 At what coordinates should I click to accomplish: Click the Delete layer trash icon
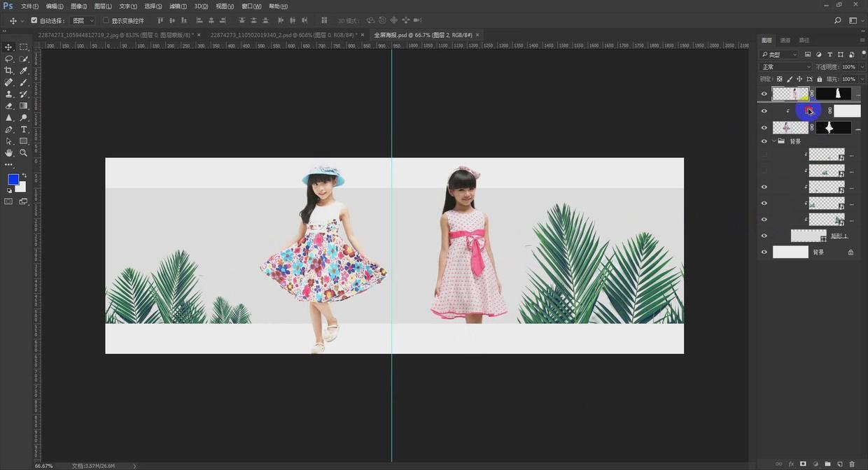pos(852,464)
